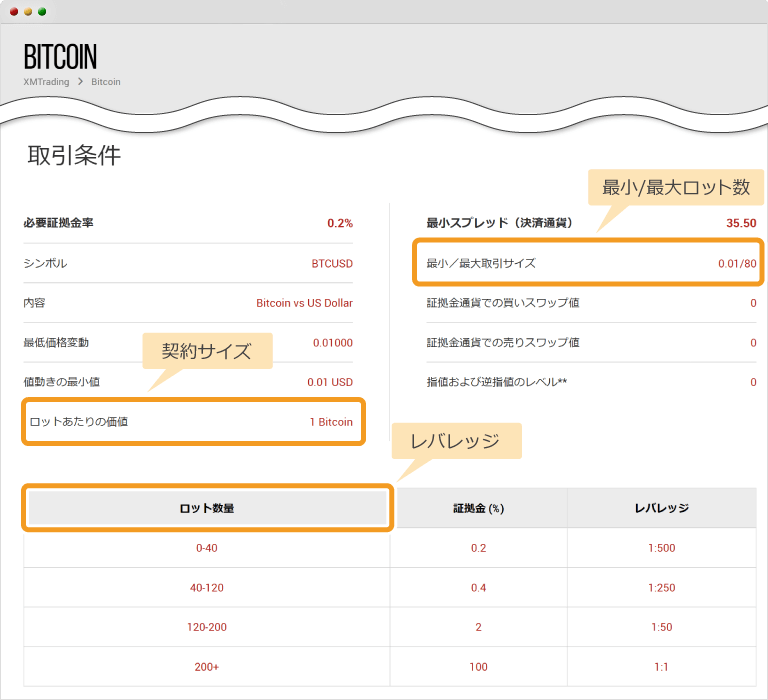Image resolution: width=768 pixels, height=700 pixels.
Task: Click the margin cell showing 100
Action: coord(479,667)
